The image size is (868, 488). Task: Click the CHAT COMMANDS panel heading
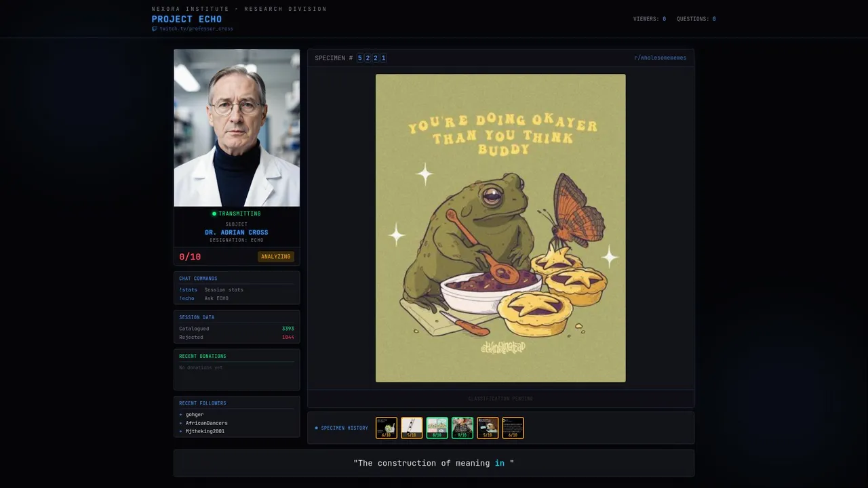tap(198, 279)
